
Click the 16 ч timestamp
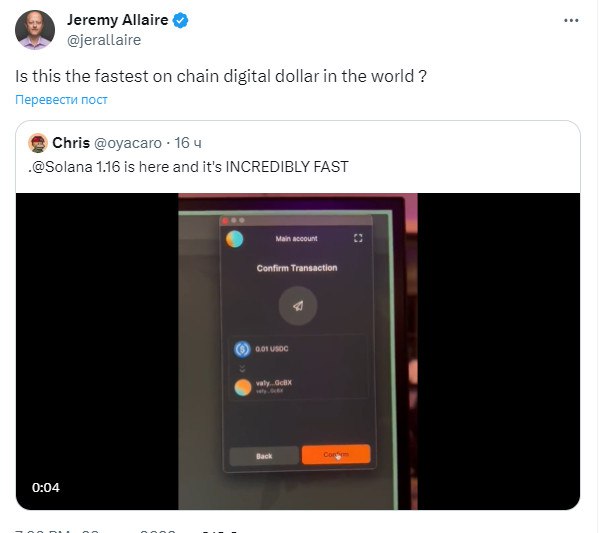[x=188, y=143]
